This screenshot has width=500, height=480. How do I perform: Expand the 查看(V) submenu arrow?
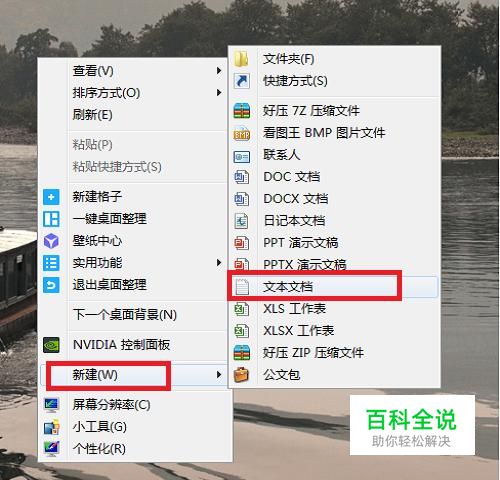pos(219,71)
